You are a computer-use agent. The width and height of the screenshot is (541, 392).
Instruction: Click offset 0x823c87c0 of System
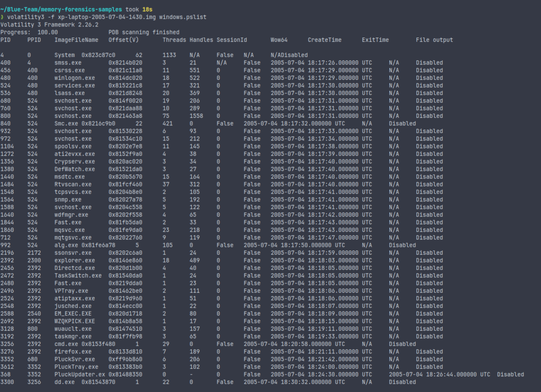click(98, 55)
